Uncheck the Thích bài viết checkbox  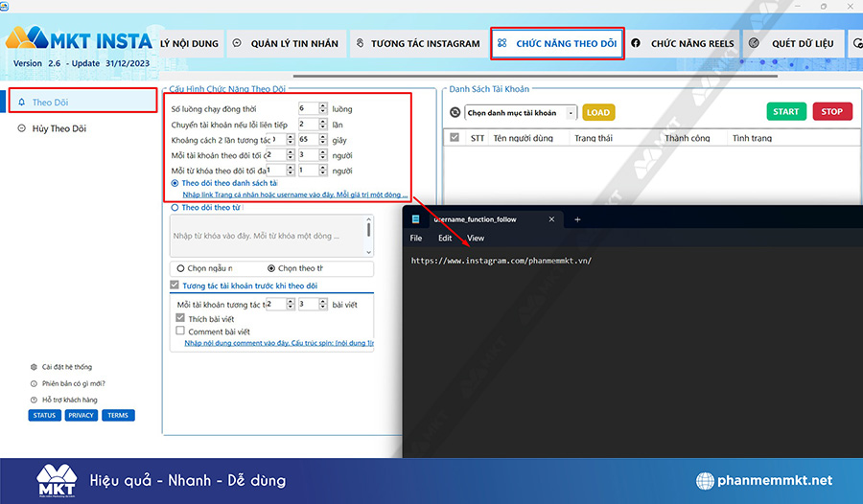coord(180,318)
